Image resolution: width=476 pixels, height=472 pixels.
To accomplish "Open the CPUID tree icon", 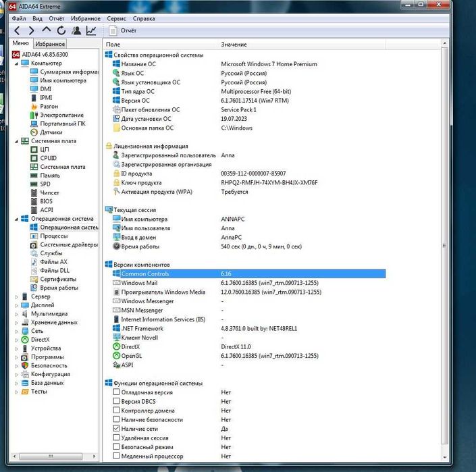I will click(34, 158).
